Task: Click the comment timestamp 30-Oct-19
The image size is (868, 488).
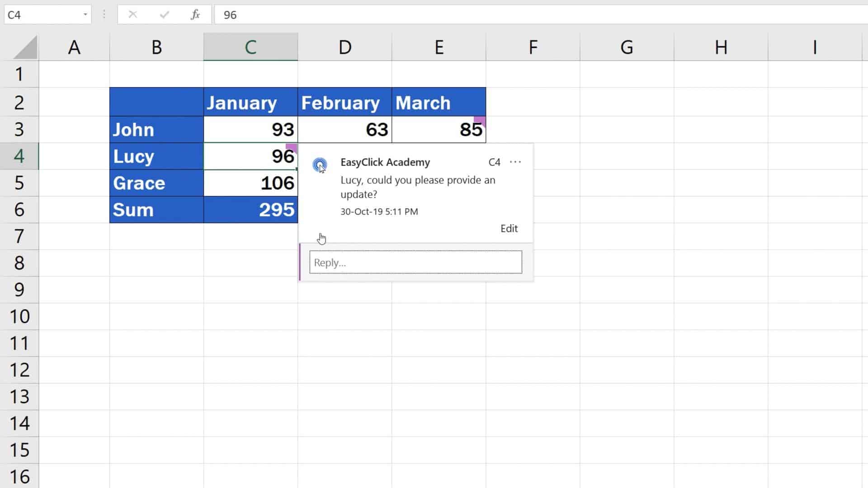Action: [379, 211]
